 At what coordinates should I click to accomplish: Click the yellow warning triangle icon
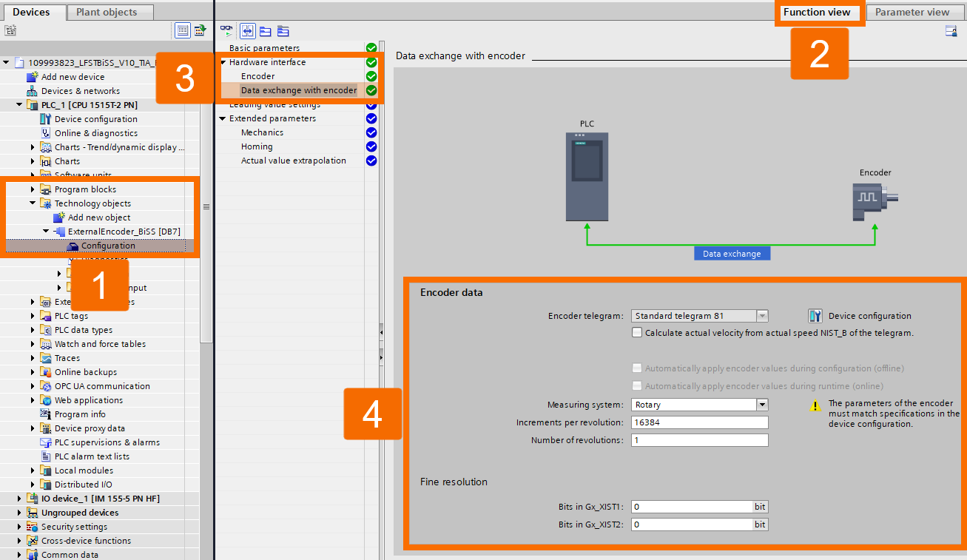point(815,405)
